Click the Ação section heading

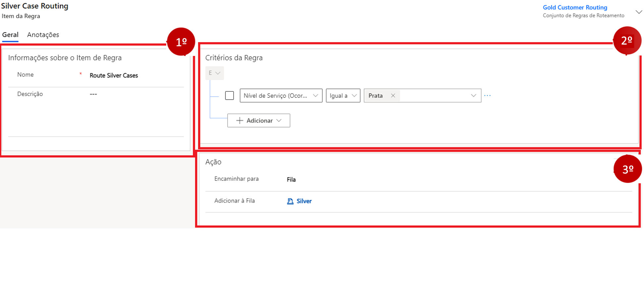click(x=213, y=162)
